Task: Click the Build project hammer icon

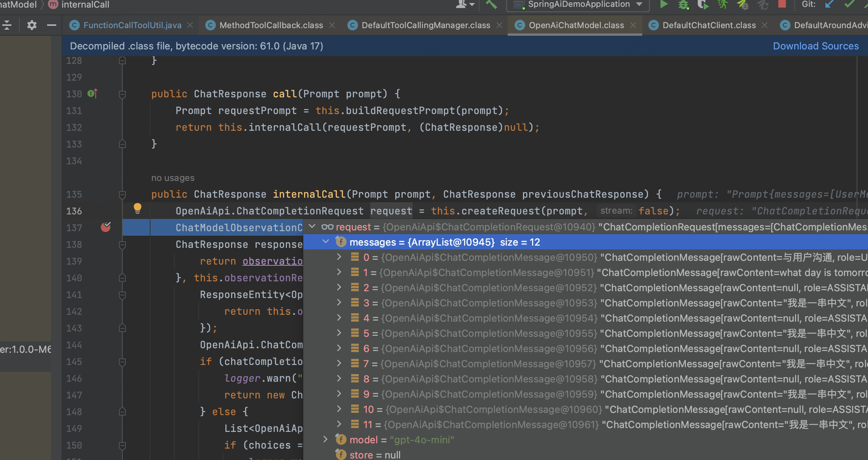Action: (491, 5)
